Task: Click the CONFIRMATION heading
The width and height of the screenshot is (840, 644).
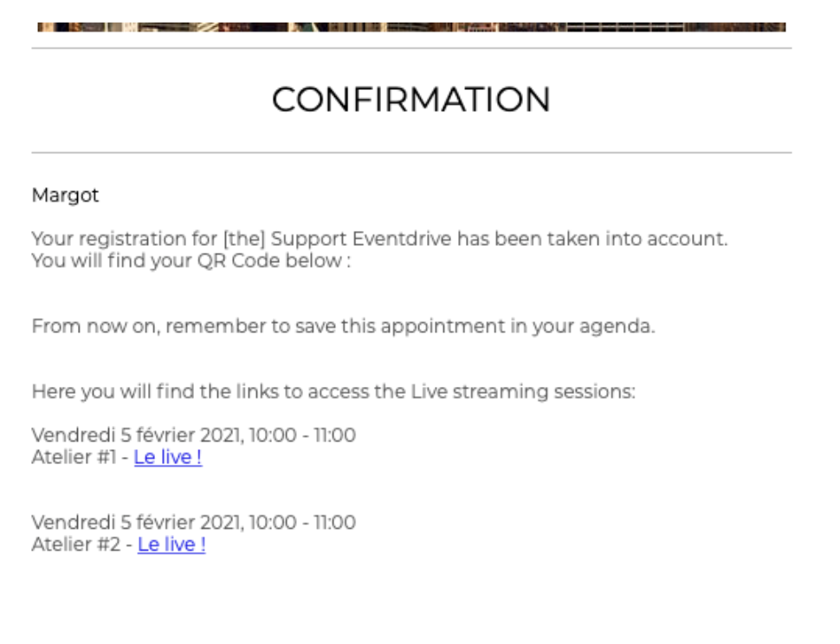Action: [410, 100]
